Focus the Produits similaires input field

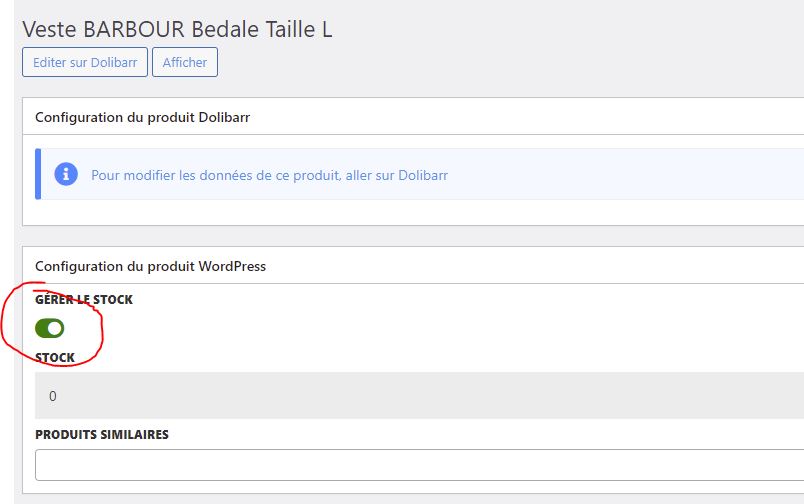point(419,465)
